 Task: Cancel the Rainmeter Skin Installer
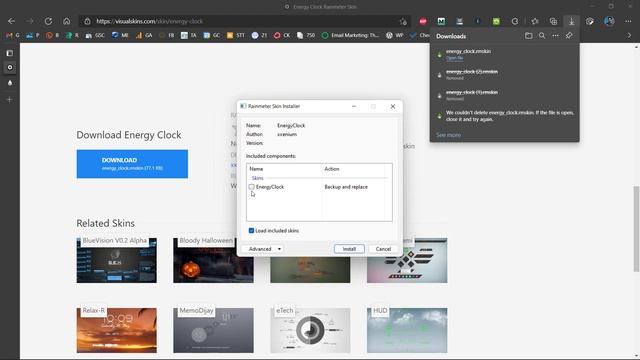click(383, 249)
